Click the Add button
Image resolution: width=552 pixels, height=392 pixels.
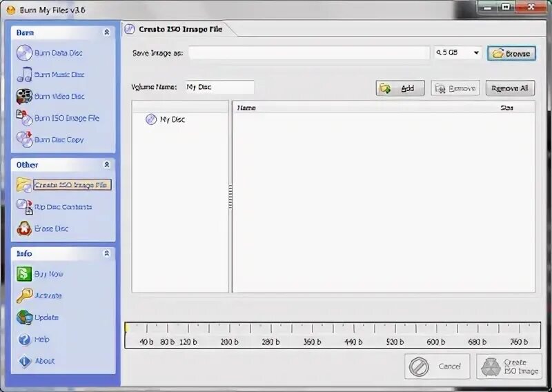coord(400,88)
